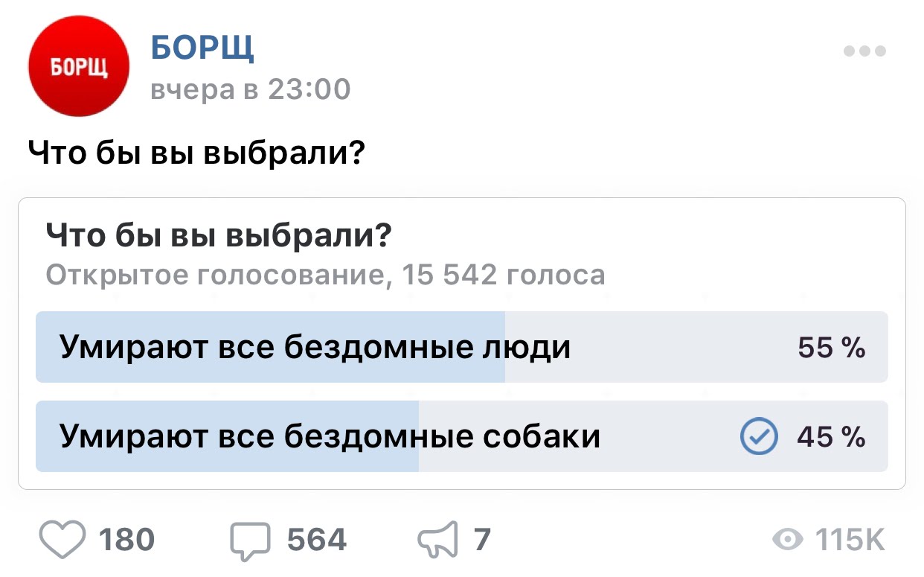
Task: Select the poll option ending in "собаки"
Action: click(x=330, y=436)
